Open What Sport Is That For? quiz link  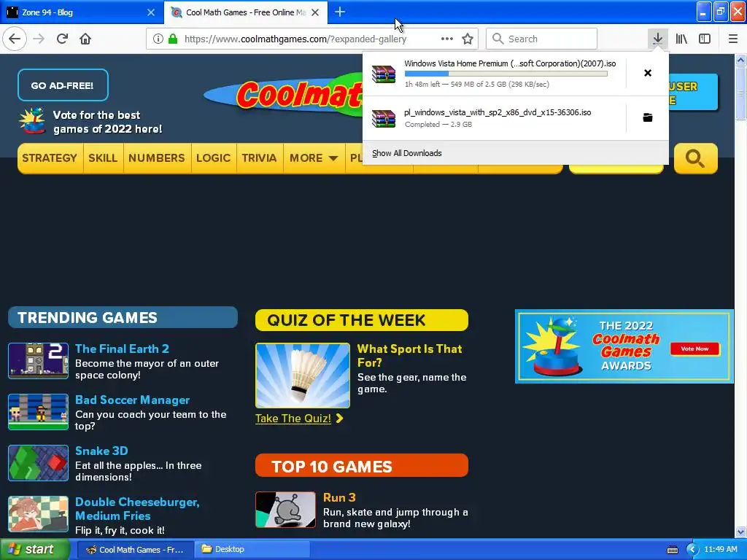point(410,356)
